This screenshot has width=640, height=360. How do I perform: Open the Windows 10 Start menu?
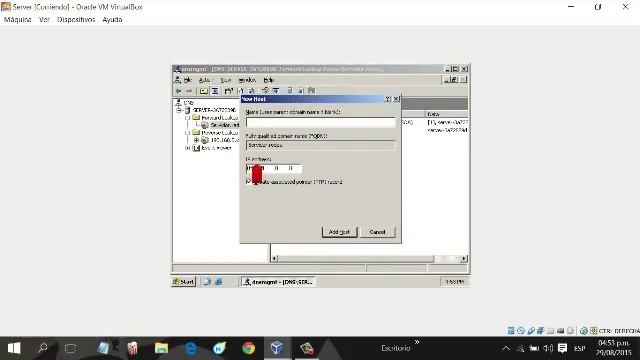click(14, 348)
